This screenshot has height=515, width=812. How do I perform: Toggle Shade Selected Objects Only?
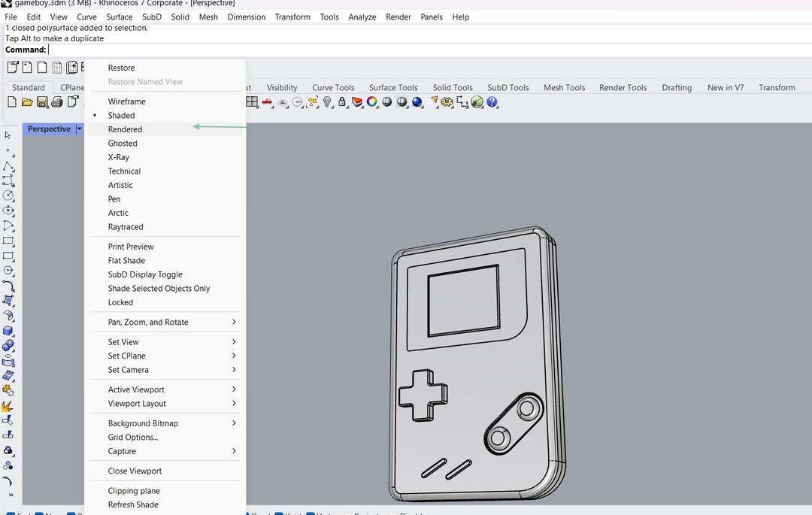pos(159,289)
